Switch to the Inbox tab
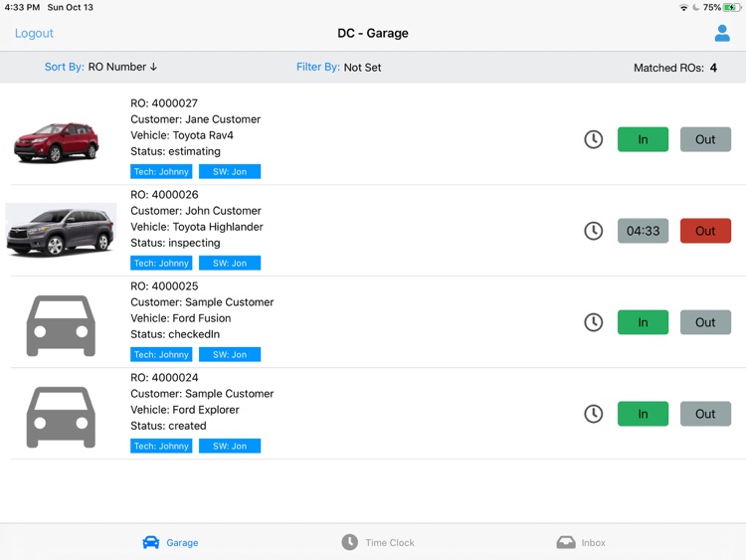 (581, 542)
